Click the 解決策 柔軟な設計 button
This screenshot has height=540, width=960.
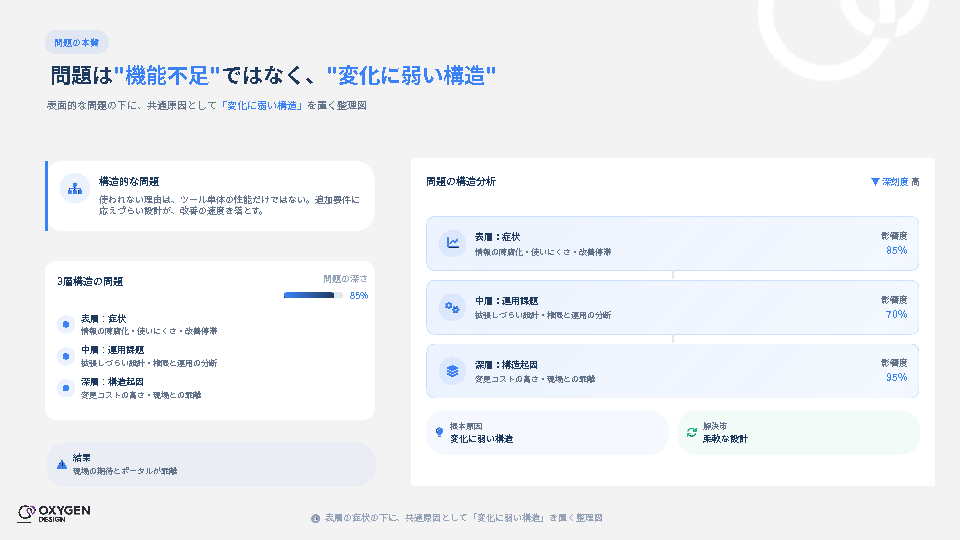click(798, 432)
